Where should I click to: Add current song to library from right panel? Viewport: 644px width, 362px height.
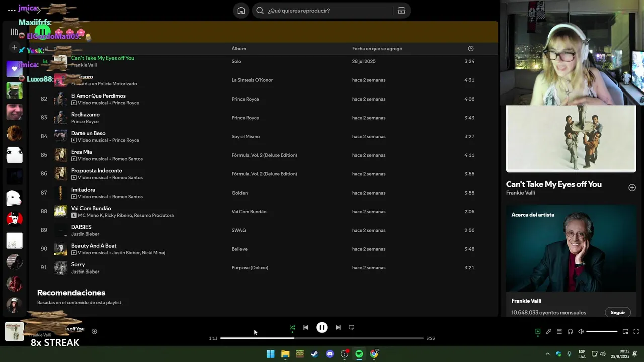tap(632, 188)
